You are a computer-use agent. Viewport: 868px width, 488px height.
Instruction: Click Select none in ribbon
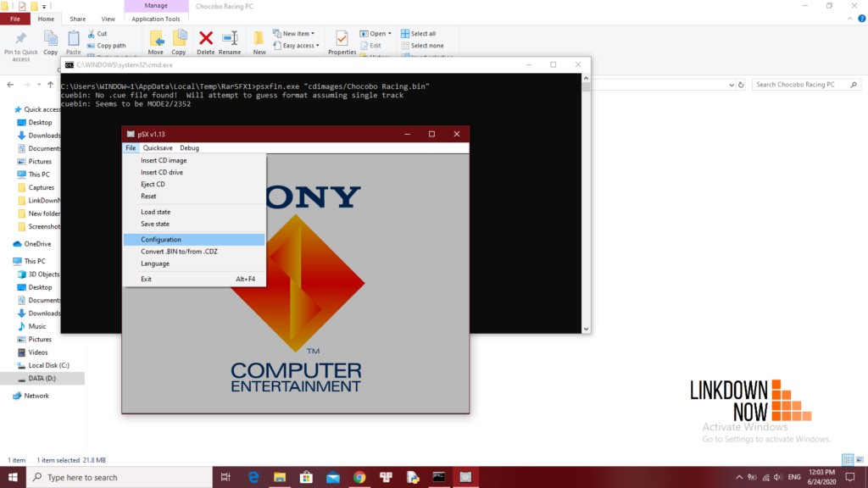422,46
